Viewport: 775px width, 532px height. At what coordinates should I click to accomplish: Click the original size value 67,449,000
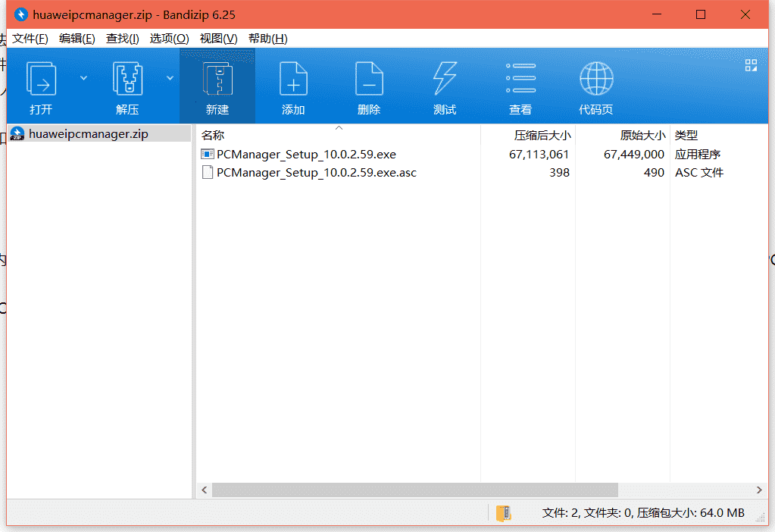pyautogui.click(x=633, y=155)
